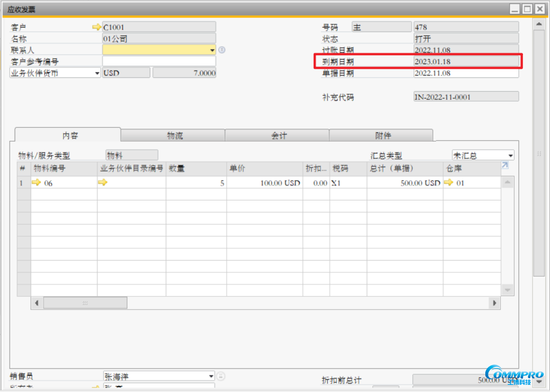Expand the 销售员 dropdown

pos(211,376)
